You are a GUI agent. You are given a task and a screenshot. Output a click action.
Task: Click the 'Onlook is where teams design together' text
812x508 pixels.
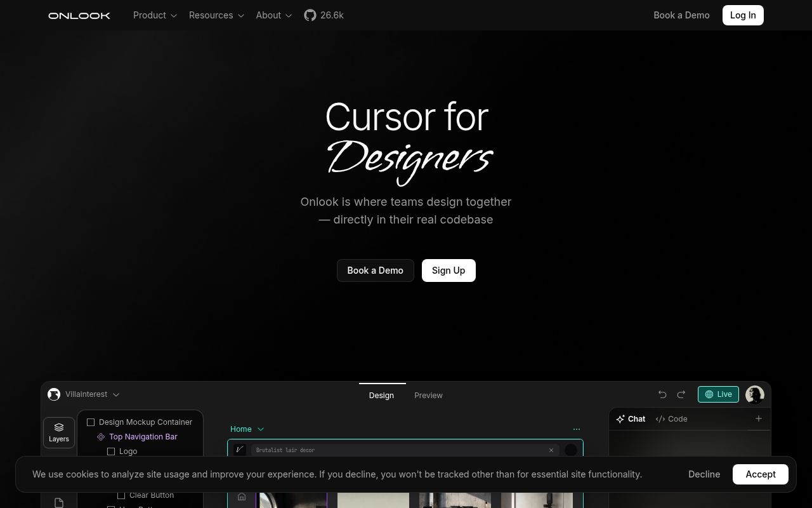coord(406,202)
